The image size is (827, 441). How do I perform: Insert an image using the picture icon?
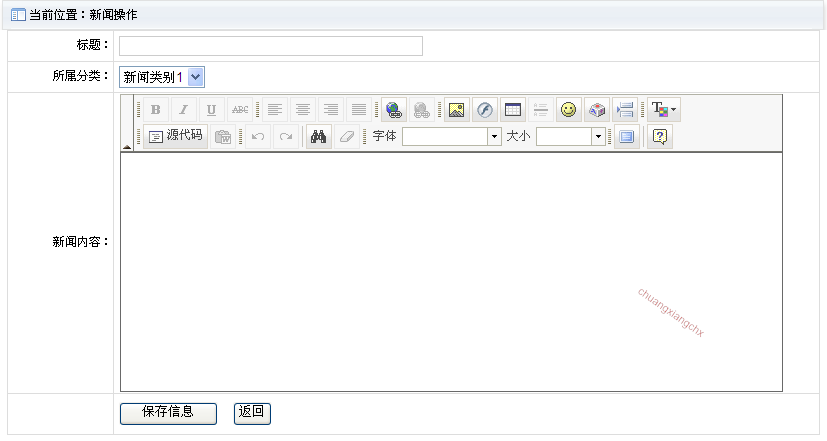pos(457,109)
